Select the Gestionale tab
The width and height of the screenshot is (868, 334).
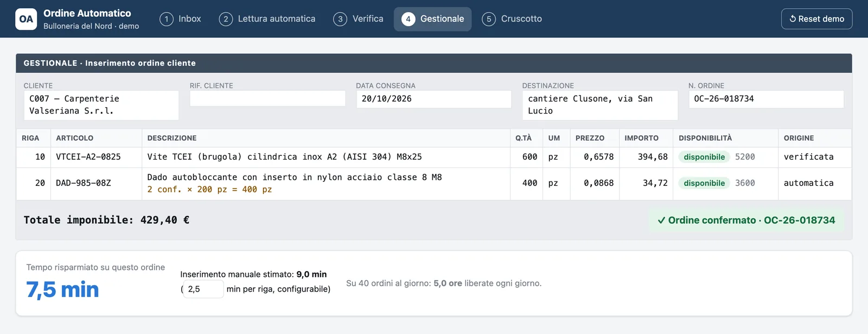pyautogui.click(x=433, y=19)
